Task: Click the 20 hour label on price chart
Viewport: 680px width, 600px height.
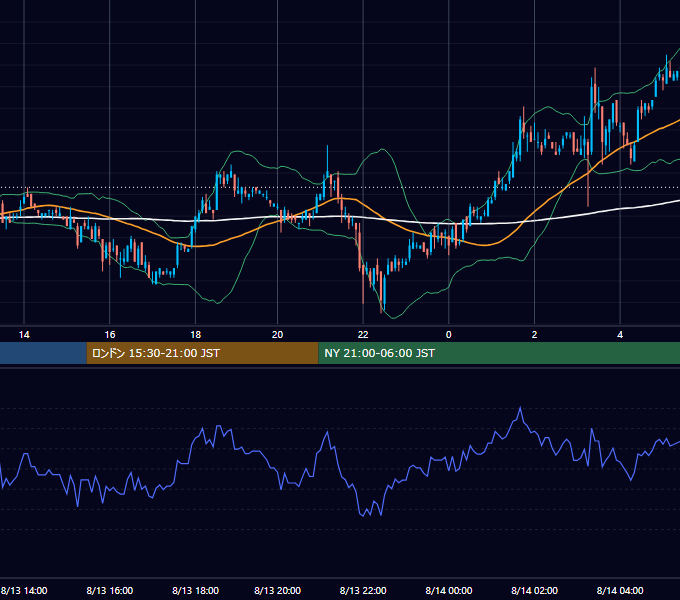Action: point(278,335)
